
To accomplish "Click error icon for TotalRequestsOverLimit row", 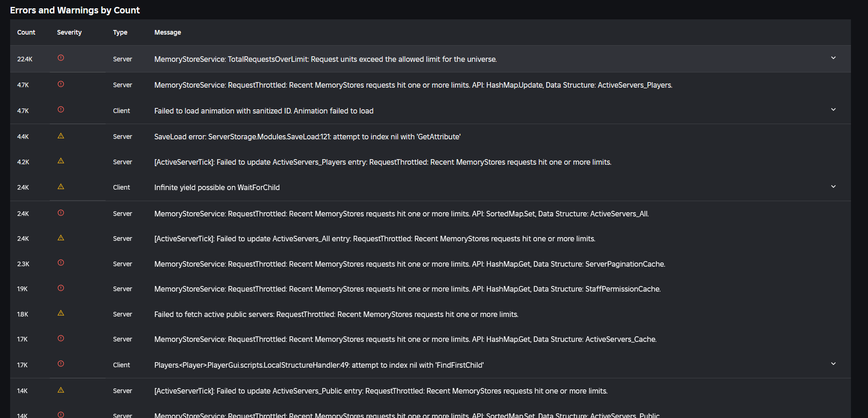I will tap(61, 58).
